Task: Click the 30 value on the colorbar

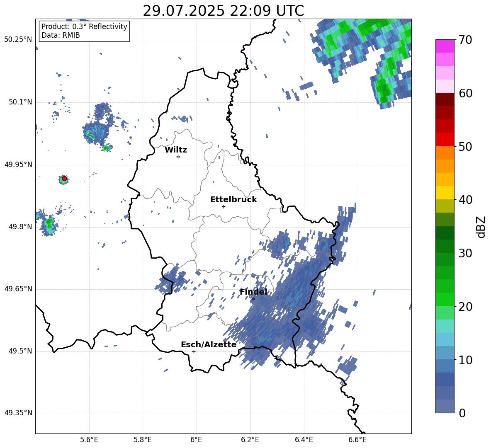Action: pos(465,253)
